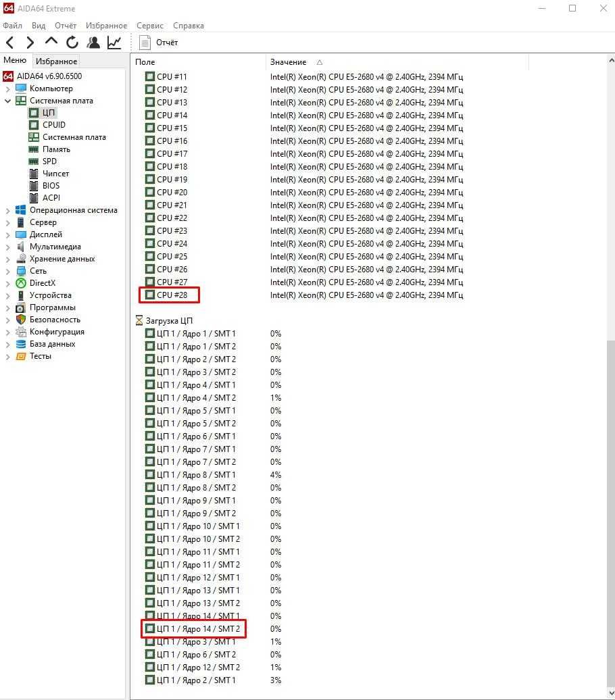Click the CPUID chip icon in tree

(x=34, y=125)
